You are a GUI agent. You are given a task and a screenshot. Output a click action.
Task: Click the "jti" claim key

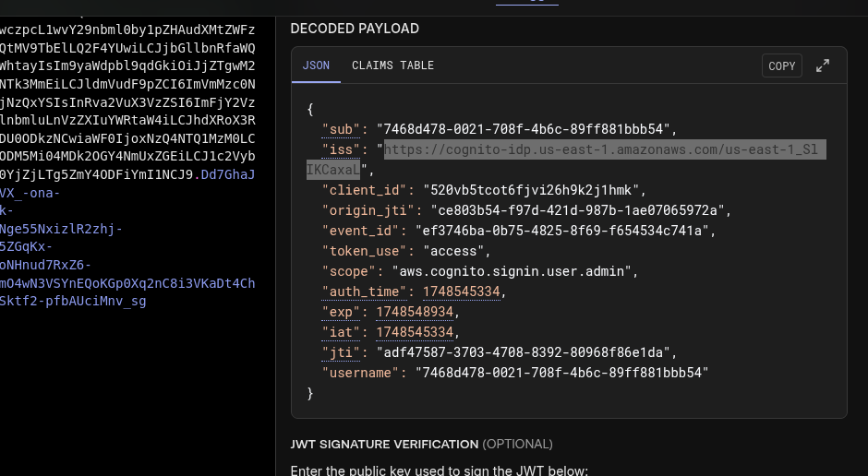coord(341,352)
